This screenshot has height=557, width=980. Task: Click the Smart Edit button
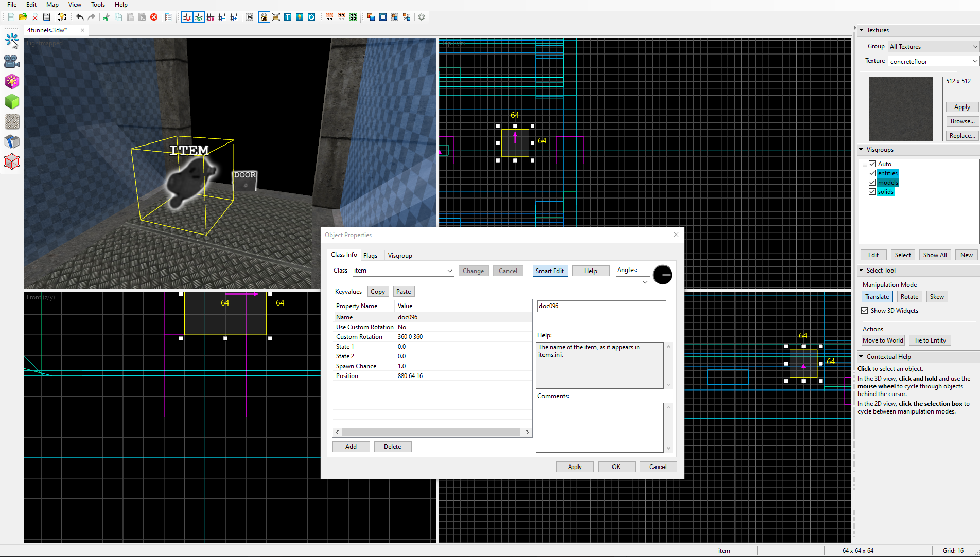tap(550, 271)
